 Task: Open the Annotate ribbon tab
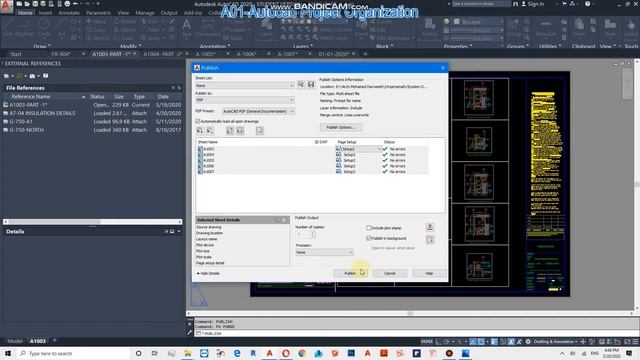(69, 13)
